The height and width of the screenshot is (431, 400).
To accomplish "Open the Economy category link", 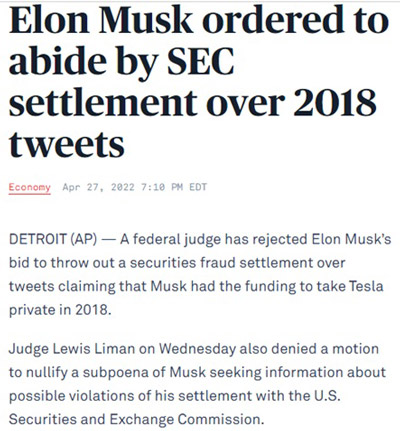I will pos(30,187).
